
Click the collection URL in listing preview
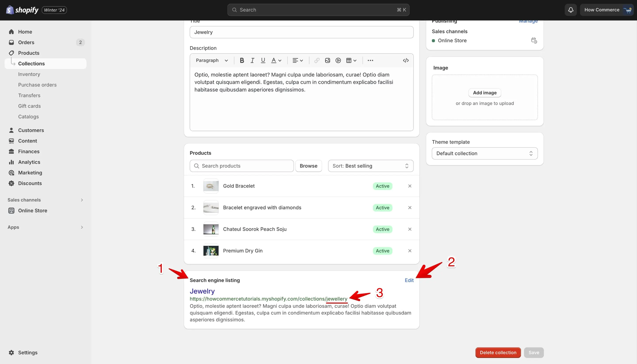268,299
